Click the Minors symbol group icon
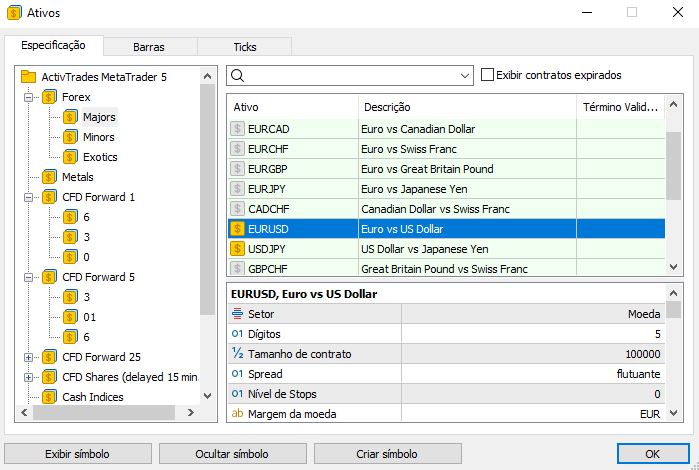The image size is (699, 470). click(70, 137)
